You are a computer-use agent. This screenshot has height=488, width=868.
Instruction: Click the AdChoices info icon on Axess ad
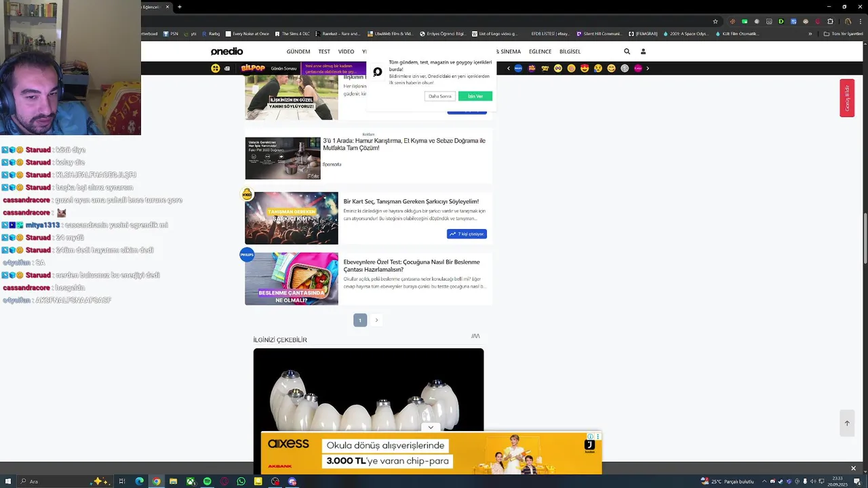[x=591, y=436]
